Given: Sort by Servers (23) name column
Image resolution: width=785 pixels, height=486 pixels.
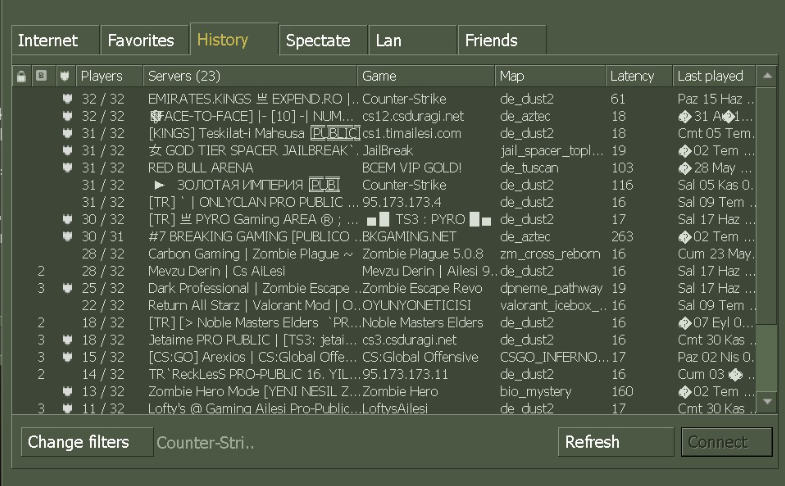Looking at the screenshot, I should (x=250, y=76).
